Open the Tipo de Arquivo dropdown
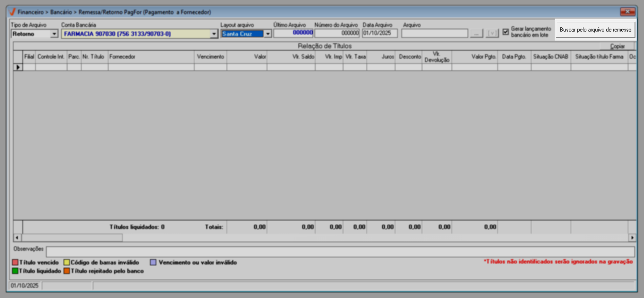This screenshot has width=644, height=298. pyautogui.click(x=54, y=34)
